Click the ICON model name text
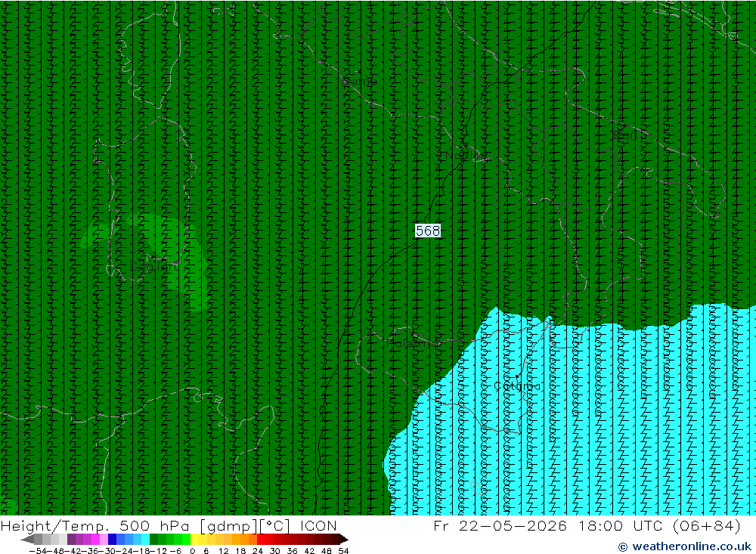 click(x=319, y=525)
